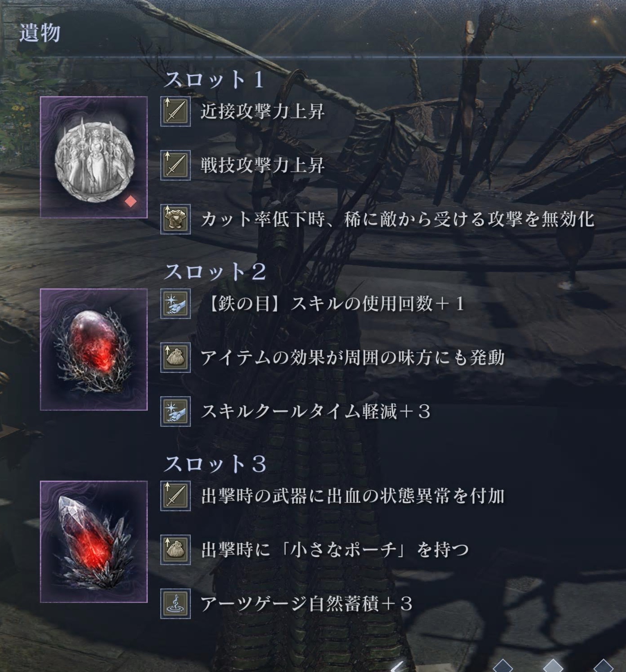Click the pouch icon beside アイテムの効果 effect
The height and width of the screenshot is (672, 626).
pos(176,357)
